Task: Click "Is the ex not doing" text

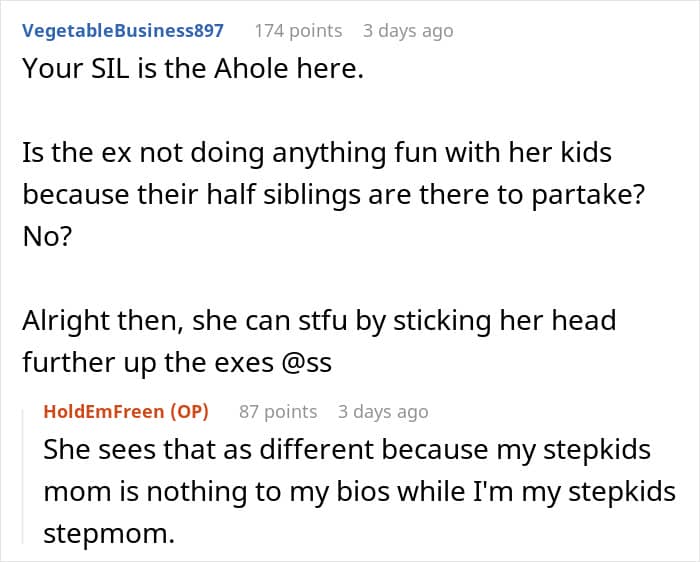Action: pyautogui.click(x=123, y=155)
